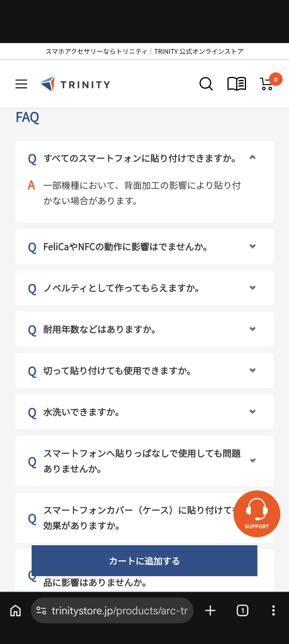This screenshot has width=289, height=644.
Task: Tap the TRINITY logo
Action: coord(75,84)
